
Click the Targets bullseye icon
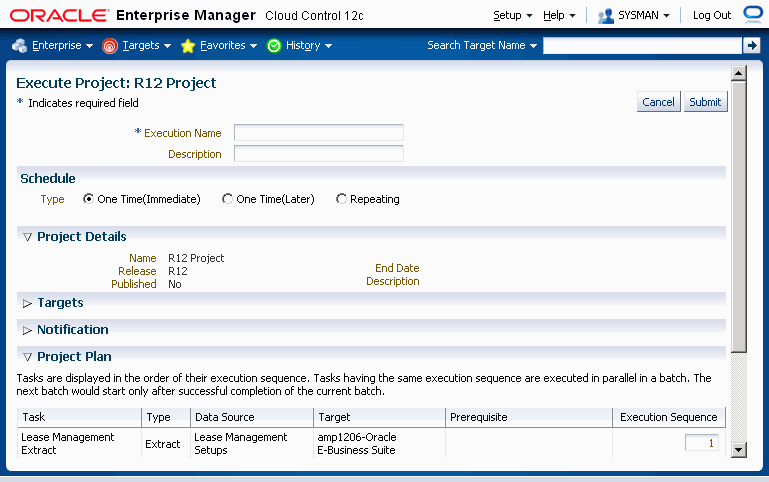110,46
